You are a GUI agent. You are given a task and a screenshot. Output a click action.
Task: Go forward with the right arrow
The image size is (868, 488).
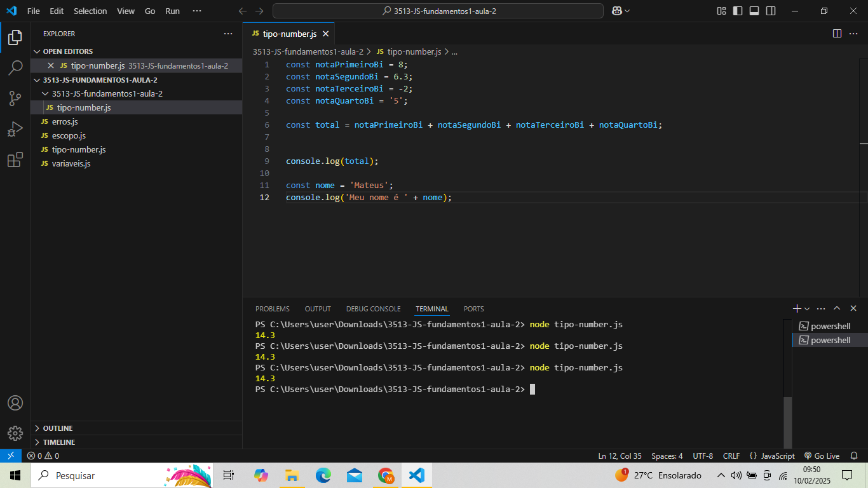pos(259,11)
